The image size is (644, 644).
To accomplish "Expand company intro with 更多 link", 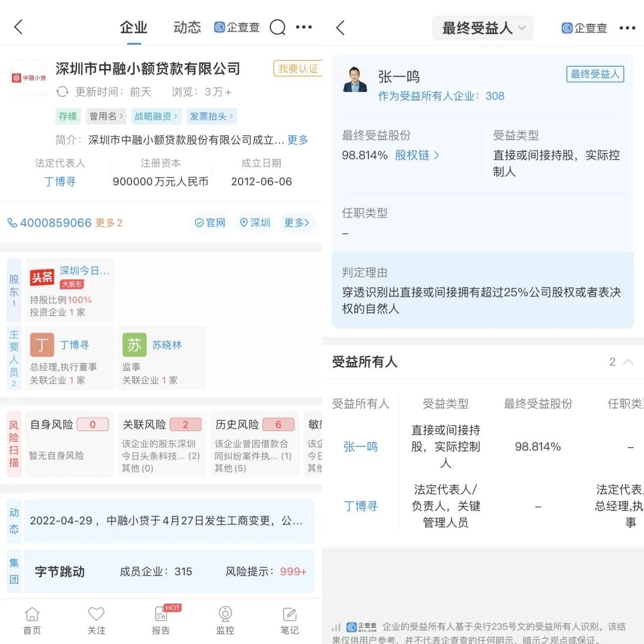I will 298,140.
